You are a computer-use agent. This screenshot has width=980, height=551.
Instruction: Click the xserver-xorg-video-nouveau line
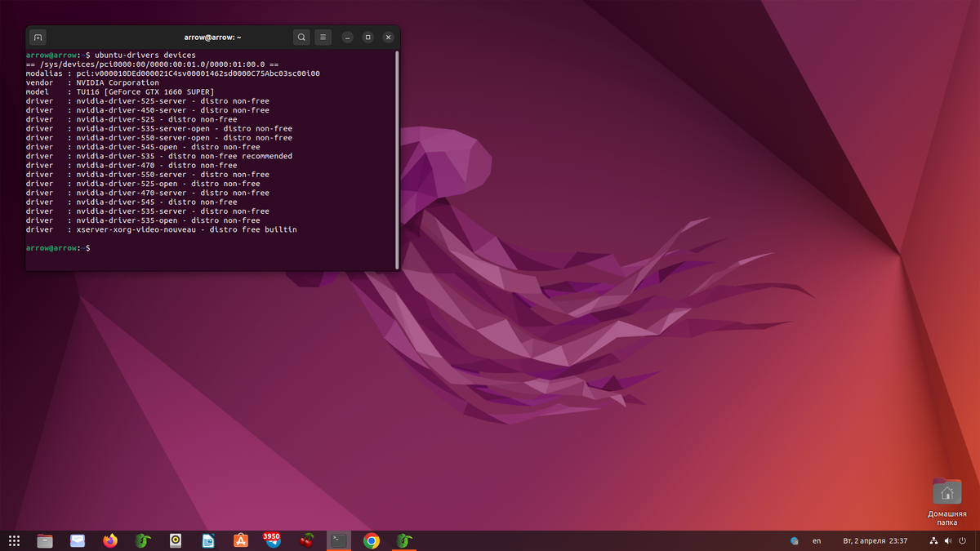point(162,229)
